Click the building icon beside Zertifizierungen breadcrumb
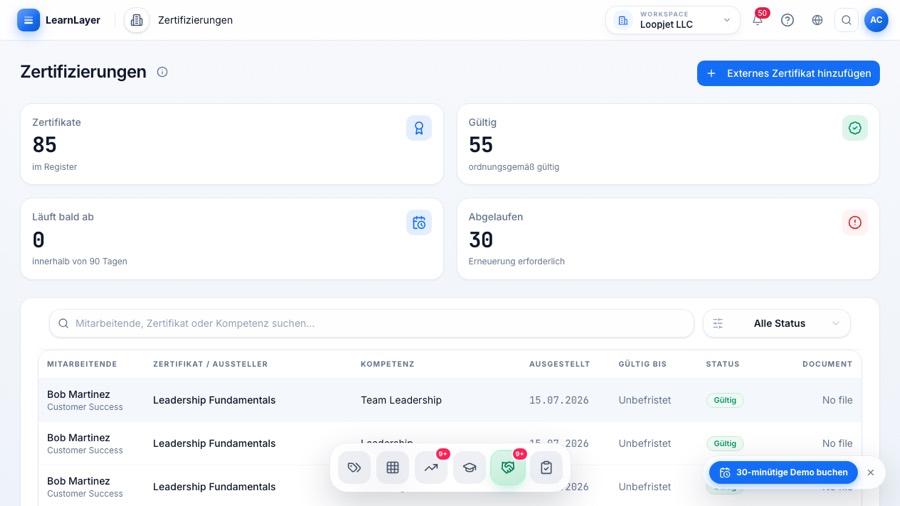This screenshot has height=506, width=900. pyautogui.click(x=137, y=20)
